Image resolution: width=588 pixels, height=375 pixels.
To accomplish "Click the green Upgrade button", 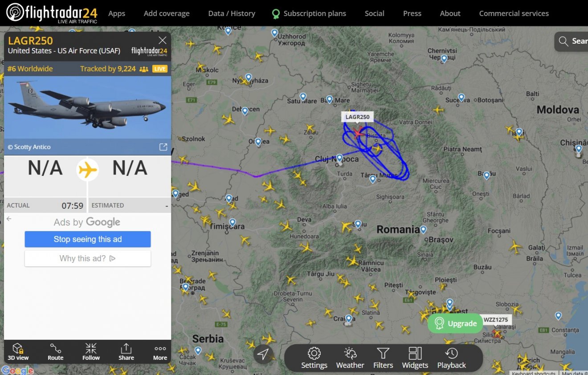I will pyautogui.click(x=455, y=323).
